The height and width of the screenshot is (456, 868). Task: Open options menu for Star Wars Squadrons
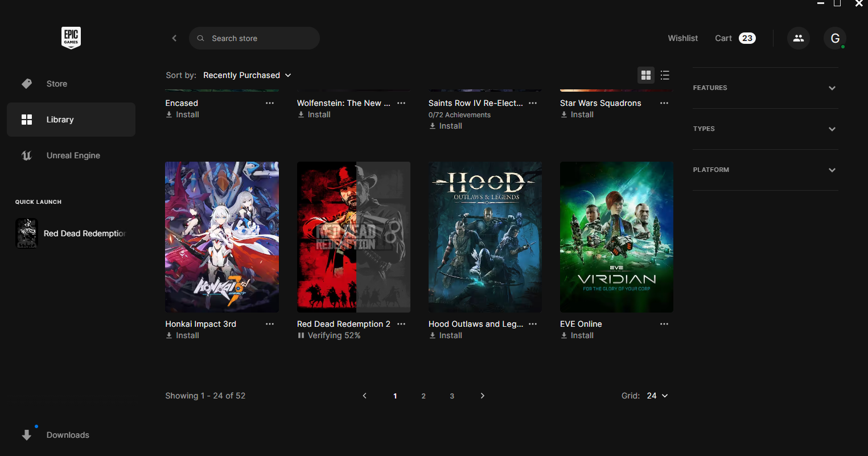[664, 103]
